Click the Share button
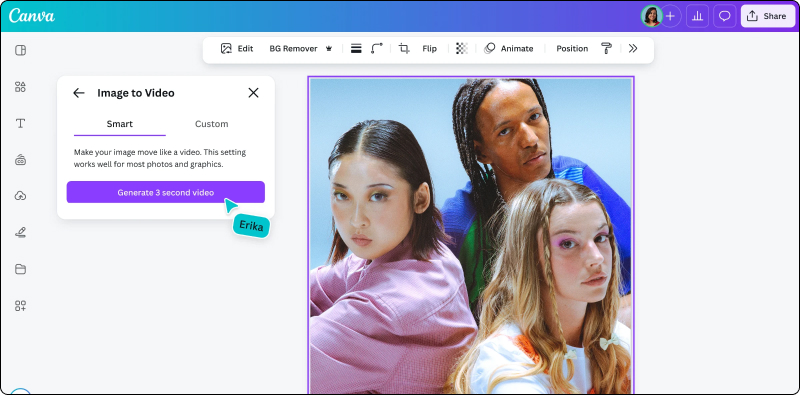 (x=768, y=16)
